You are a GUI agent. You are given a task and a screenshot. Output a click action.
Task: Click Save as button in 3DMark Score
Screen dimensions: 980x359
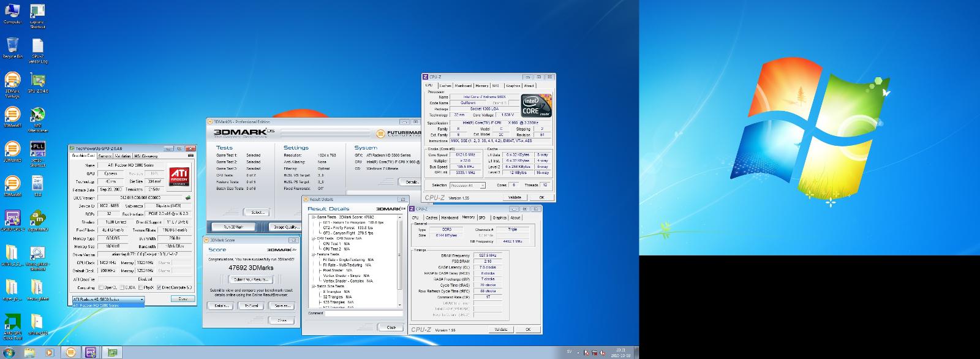(x=282, y=305)
